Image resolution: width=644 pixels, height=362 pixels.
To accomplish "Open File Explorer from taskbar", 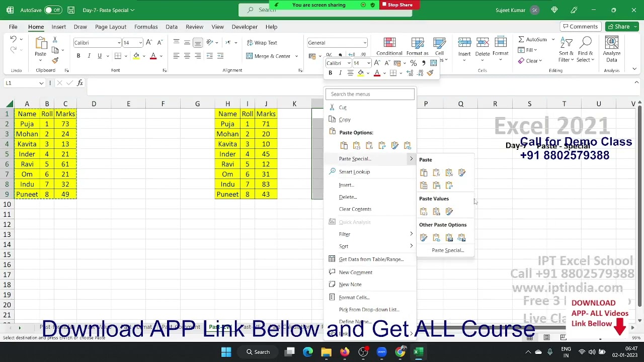I will [x=326, y=352].
